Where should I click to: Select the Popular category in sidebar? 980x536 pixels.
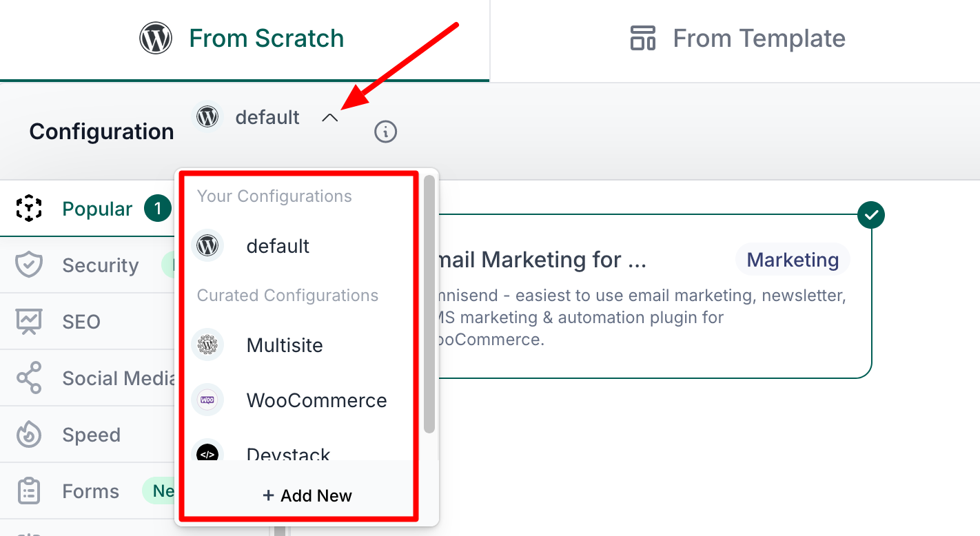(96, 209)
